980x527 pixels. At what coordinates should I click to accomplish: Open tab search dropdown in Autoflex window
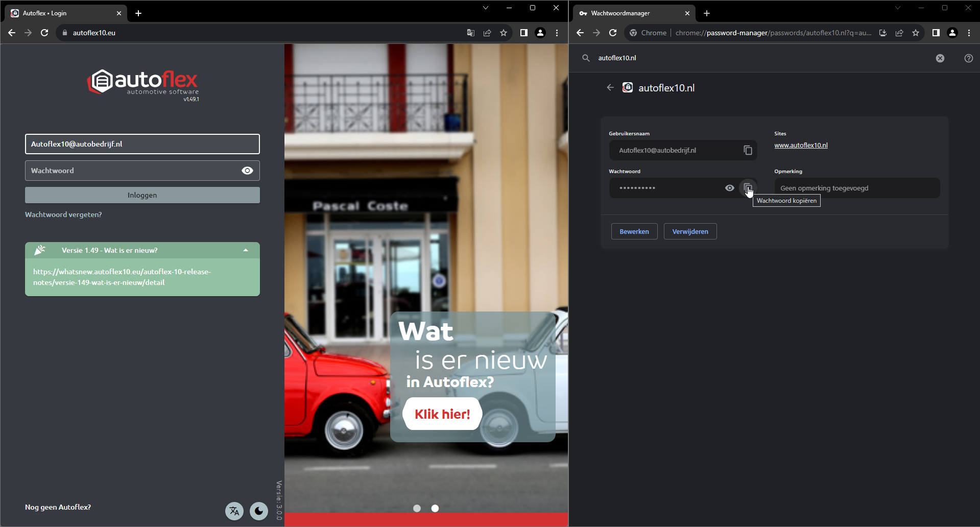pos(486,8)
